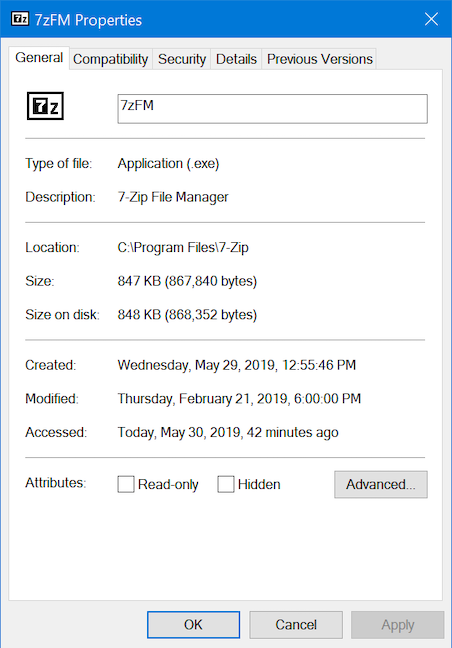This screenshot has height=648, width=452.
Task: Click the 'Created:' label
Action: pyautogui.click(x=51, y=365)
